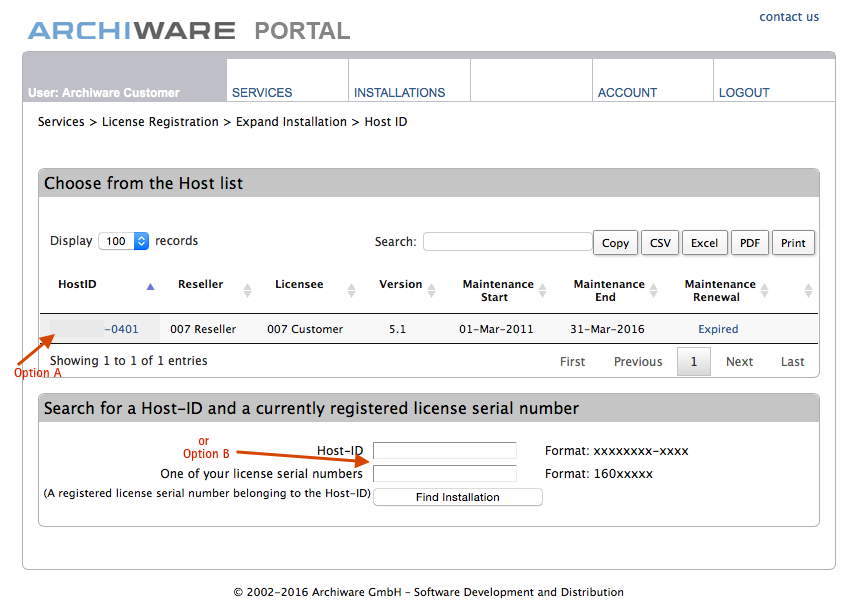861x616 pixels.
Task: Open the Display records count dropdown
Action: pos(124,241)
